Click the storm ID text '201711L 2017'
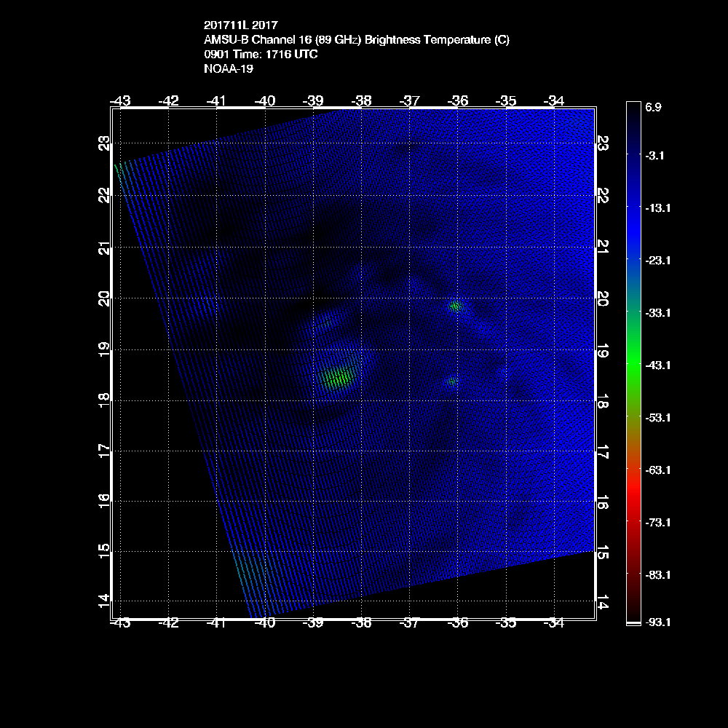Screen dimensions: 728x728 point(241,26)
